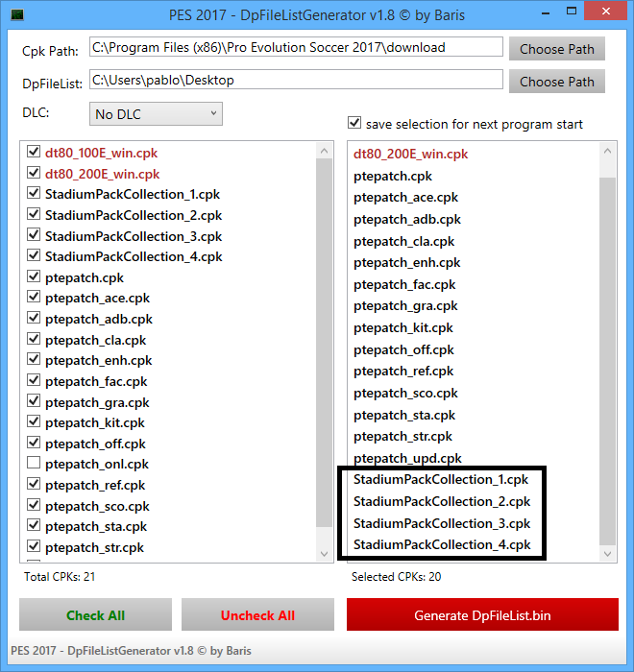Click left list scrollbar down arrow
The width and height of the screenshot is (634, 672).
[x=325, y=554]
